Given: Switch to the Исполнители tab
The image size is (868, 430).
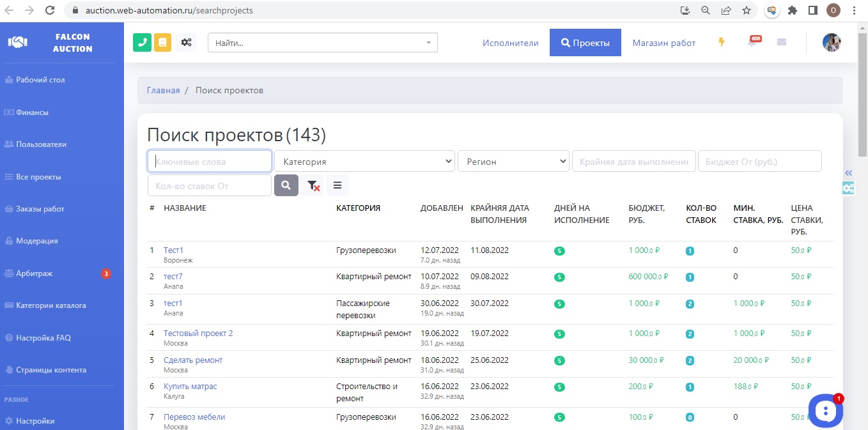Looking at the screenshot, I should tap(510, 43).
